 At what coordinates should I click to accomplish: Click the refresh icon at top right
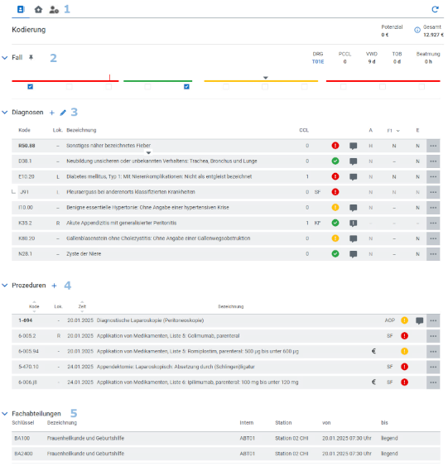[435, 9]
